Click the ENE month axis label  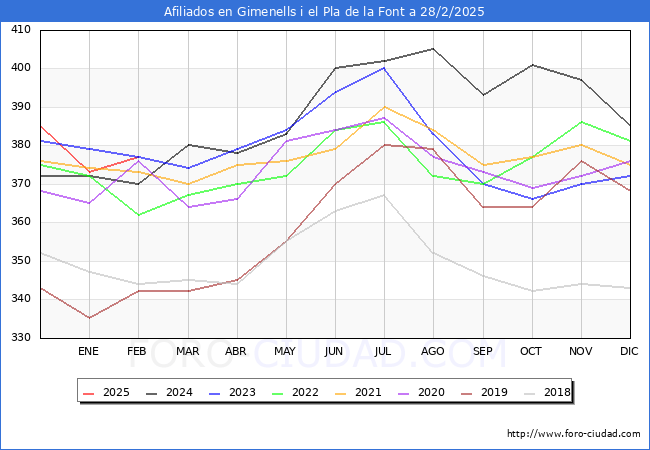pos(88,351)
